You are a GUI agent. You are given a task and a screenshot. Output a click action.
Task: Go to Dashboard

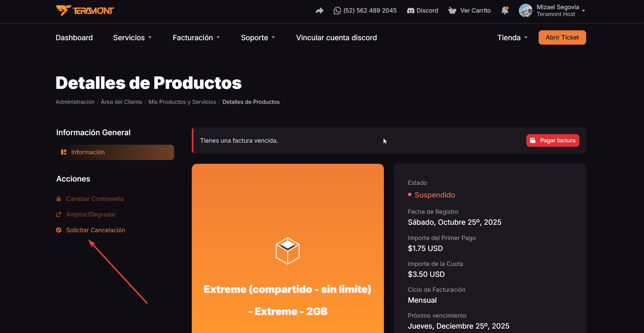tap(74, 37)
